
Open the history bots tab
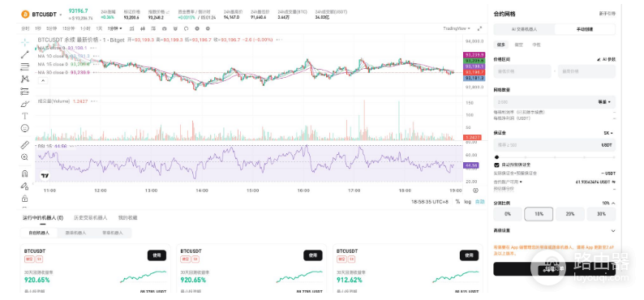click(x=90, y=218)
